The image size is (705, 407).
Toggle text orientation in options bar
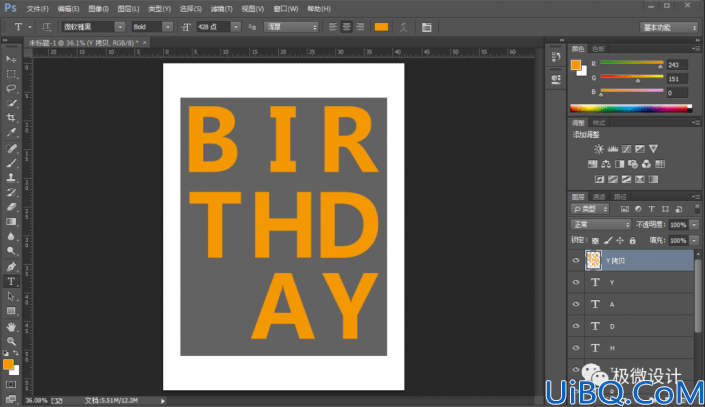pyautogui.click(x=47, y=27)
